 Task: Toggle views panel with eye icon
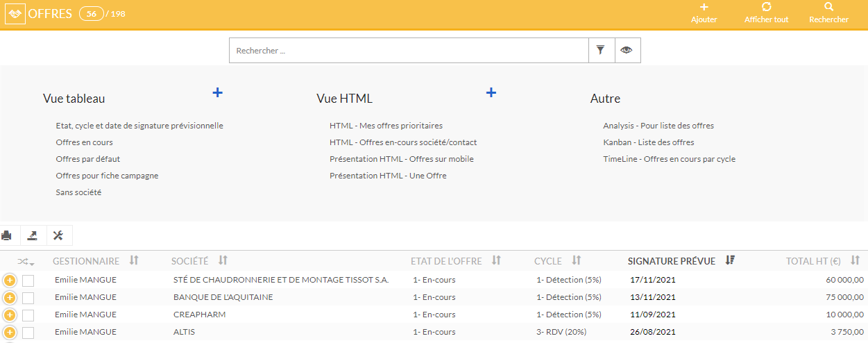coord(627,50)
